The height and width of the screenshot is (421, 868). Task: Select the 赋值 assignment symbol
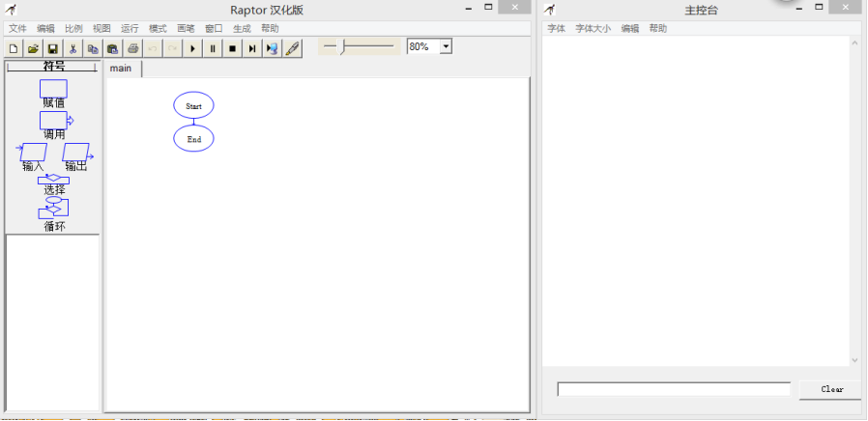54,89
